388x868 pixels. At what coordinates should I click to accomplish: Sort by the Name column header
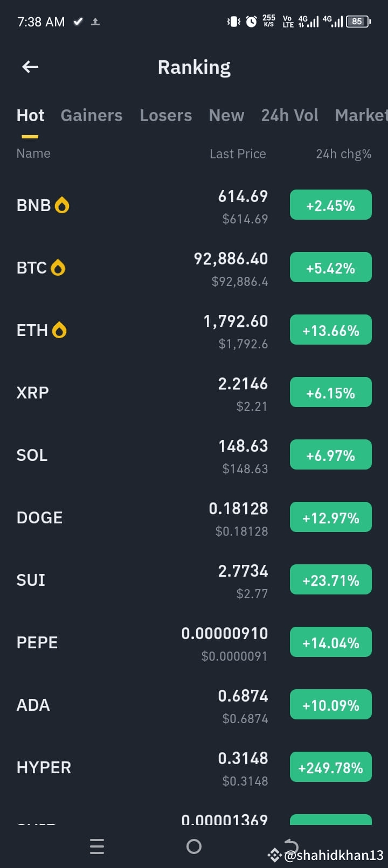pos(33,153)
